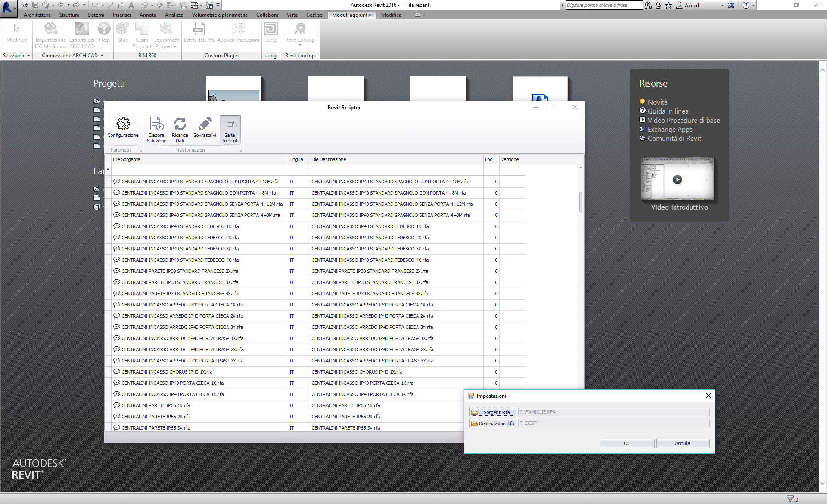Viewport: 827px width, 504px height.
Task: Click the Versione column header
Action: (513, 159)
